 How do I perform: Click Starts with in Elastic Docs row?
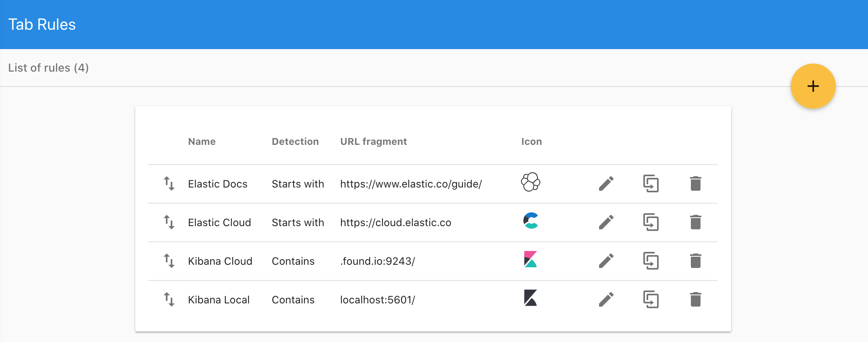pos(298,184)
